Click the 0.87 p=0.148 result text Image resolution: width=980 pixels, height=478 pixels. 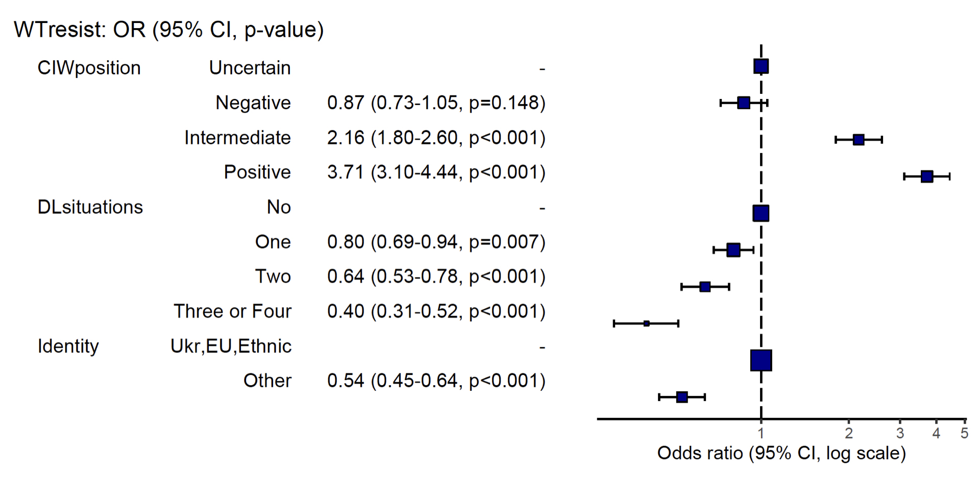pyautogui.click(x=436, y=103)
